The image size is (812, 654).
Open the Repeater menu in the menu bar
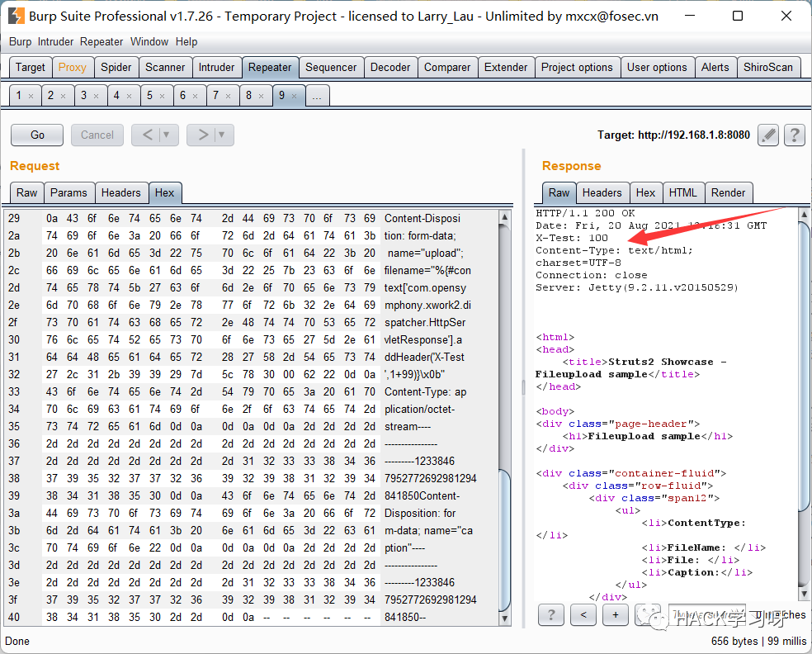101,41
